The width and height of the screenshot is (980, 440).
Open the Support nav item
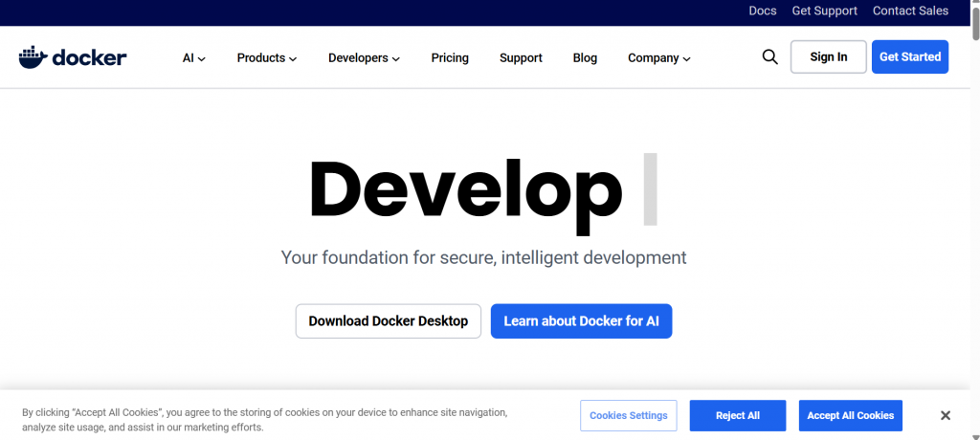pyautogui.click(x=521, y=58)
